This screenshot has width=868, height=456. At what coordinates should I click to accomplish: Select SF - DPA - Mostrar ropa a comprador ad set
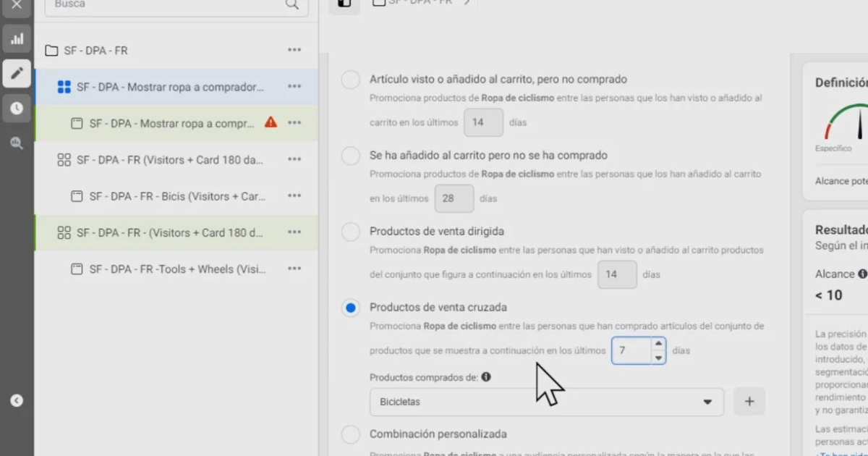pos(176,87)
